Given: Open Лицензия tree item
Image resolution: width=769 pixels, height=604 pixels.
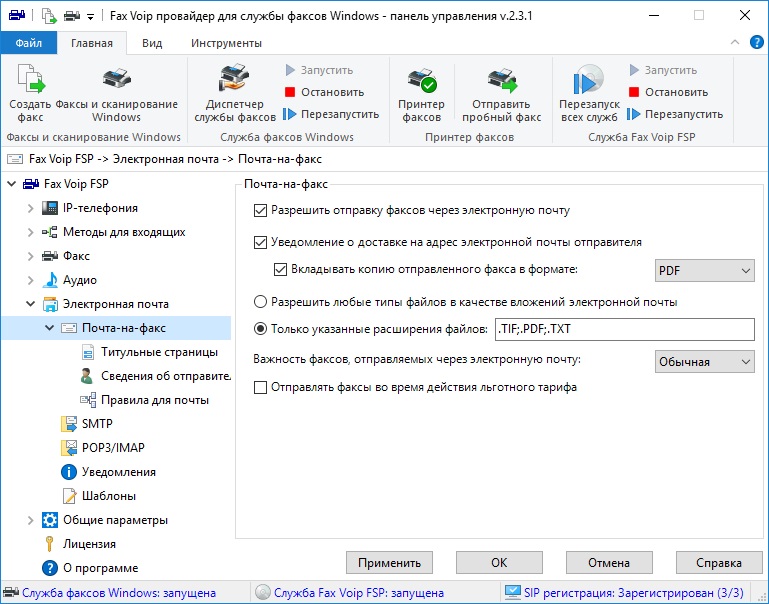Looking at the screenshot, I should point(89,544).
